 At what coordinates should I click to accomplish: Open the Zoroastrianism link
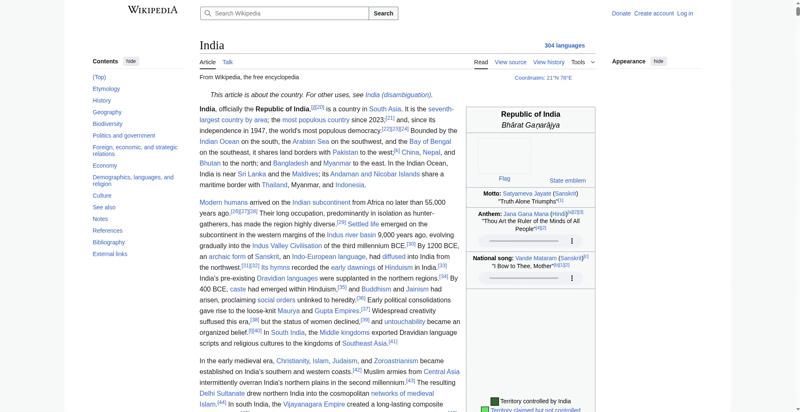tap(395, 361)
